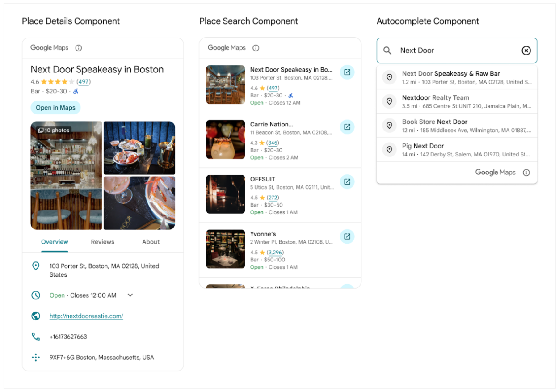Click the location pin beside Pig Next Door
The width and height of the screenshot is (559, 392).
pyautogui.click(x=389, y=149)
